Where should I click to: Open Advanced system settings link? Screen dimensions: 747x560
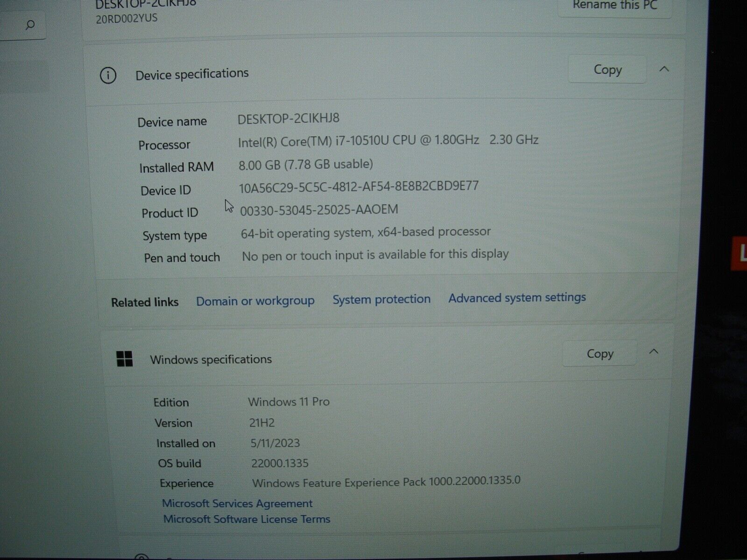pos(517,297)
